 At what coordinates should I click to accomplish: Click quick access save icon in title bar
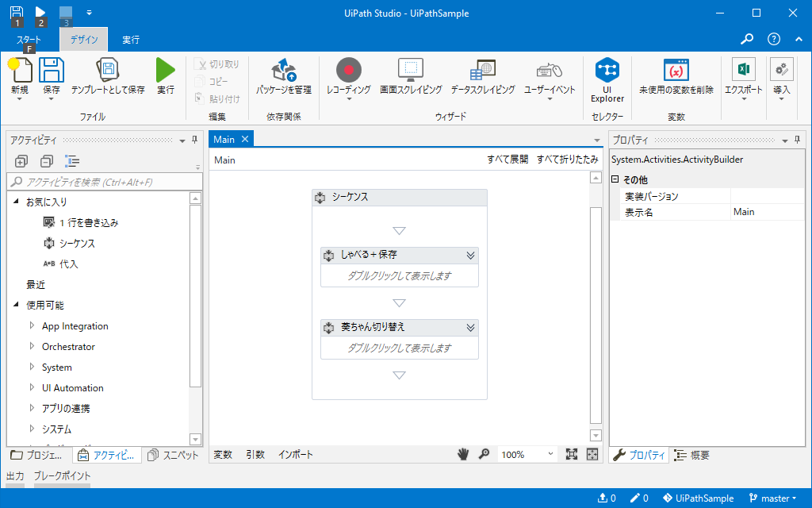tap(17, 12)
